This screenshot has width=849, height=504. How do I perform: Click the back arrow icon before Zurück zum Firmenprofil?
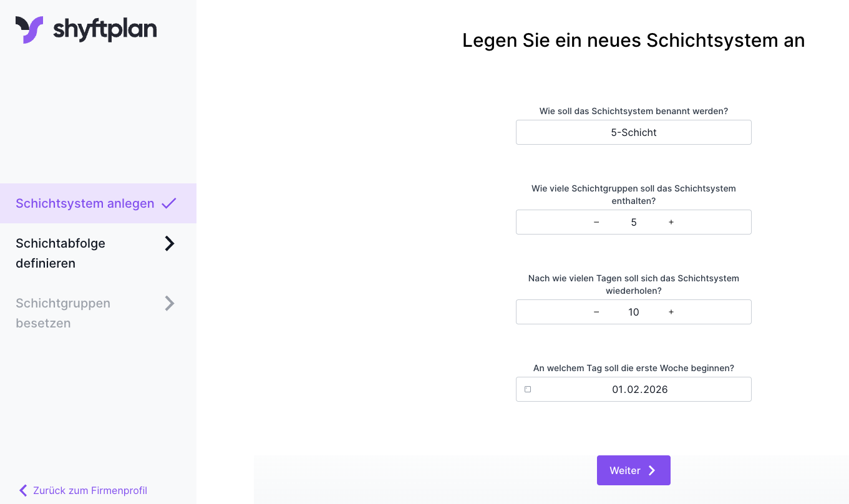click(23, 490)
